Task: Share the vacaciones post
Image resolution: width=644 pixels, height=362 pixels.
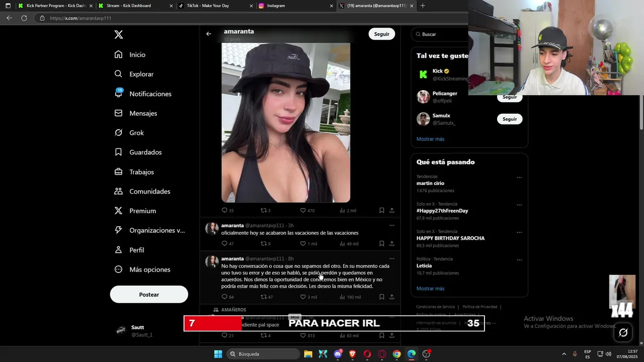Action: (392, 243)
